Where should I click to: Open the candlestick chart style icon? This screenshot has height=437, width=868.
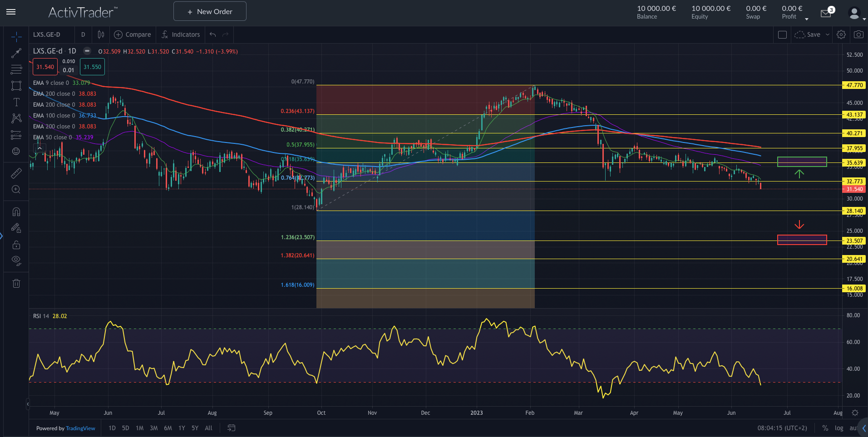click(101, 34)
